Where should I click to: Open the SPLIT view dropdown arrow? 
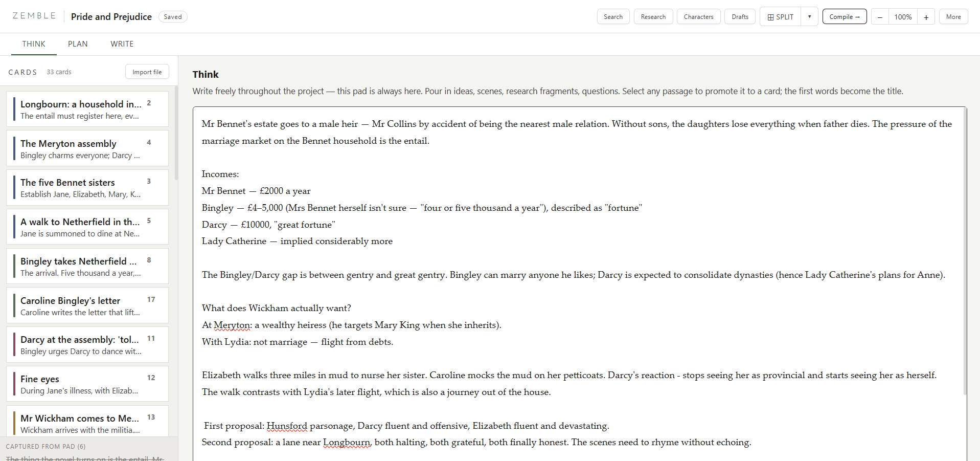[x=809, y=17]
